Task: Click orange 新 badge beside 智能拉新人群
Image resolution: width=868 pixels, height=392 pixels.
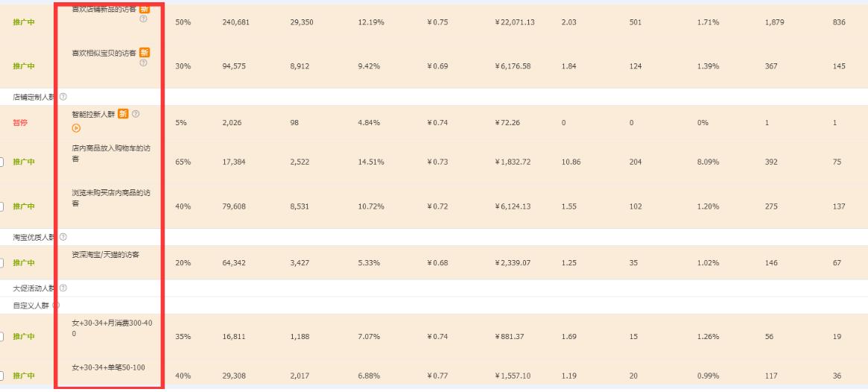Action: [x=124, y=113]
